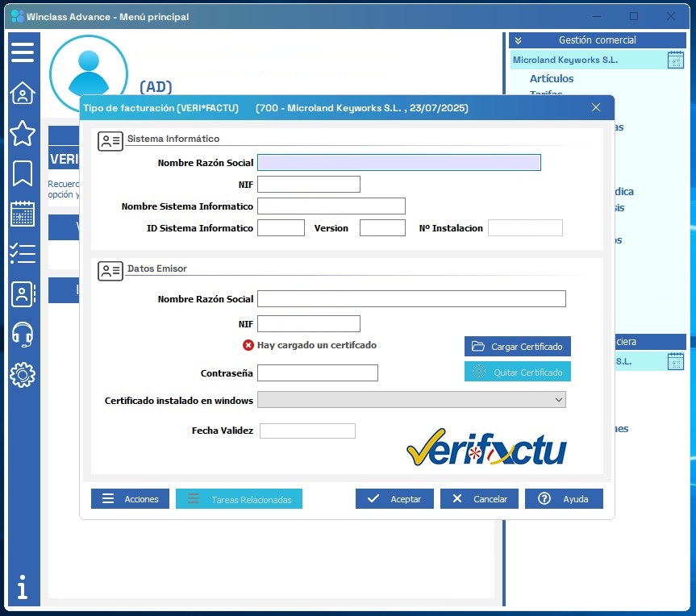Click the Cargar Certificado button

coord(518,347)
